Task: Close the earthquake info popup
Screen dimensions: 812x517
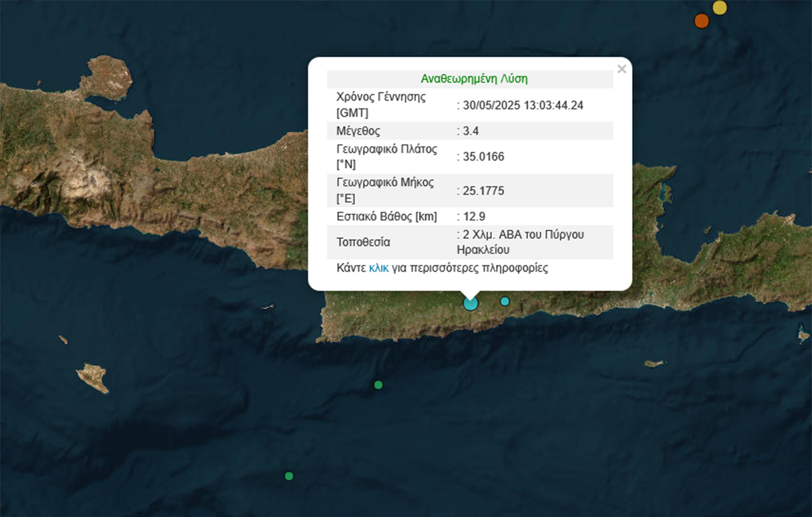Action: (622, 70)
